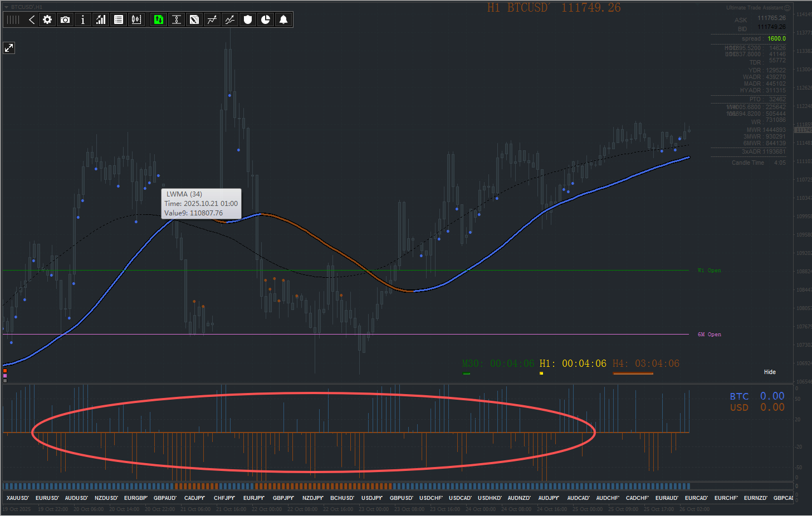812x516 pixels.
Task: Select the EURJPY' symbol tab
Action: 254,498
